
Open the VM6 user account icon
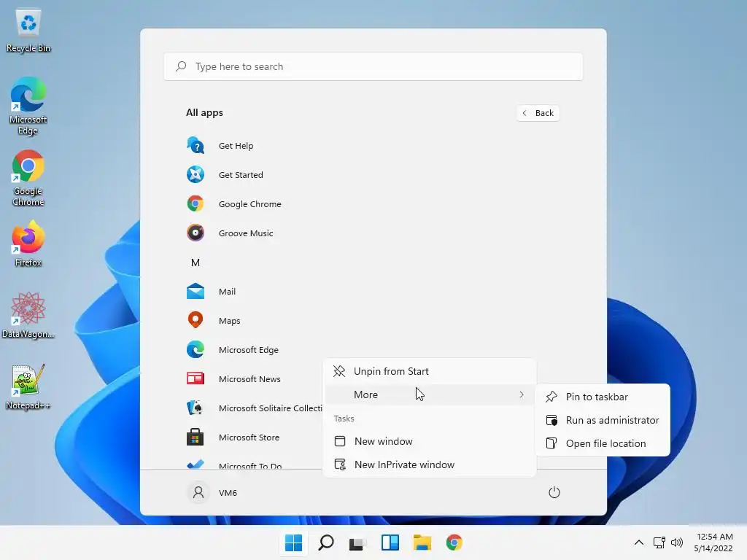198,492
